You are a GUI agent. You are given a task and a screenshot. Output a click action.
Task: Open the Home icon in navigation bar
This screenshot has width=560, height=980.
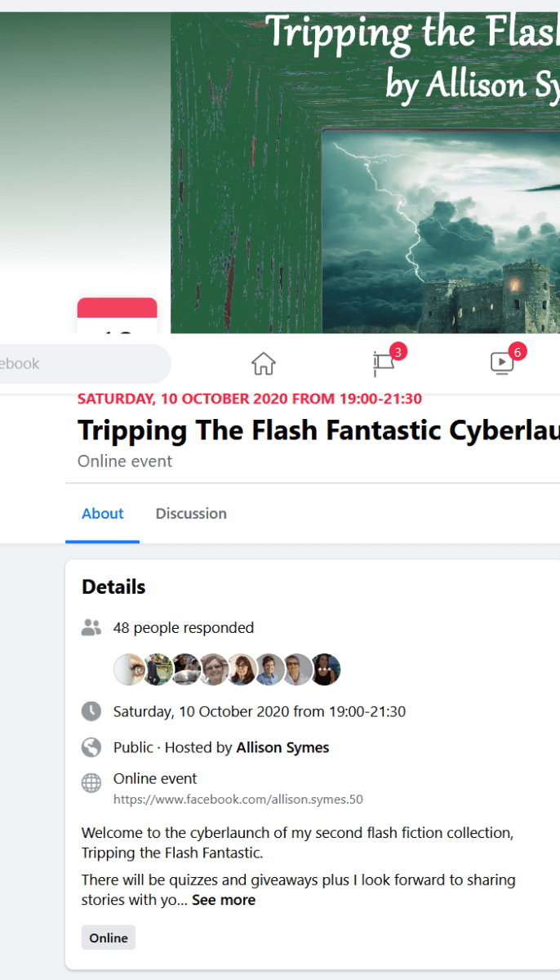[263, 363]
